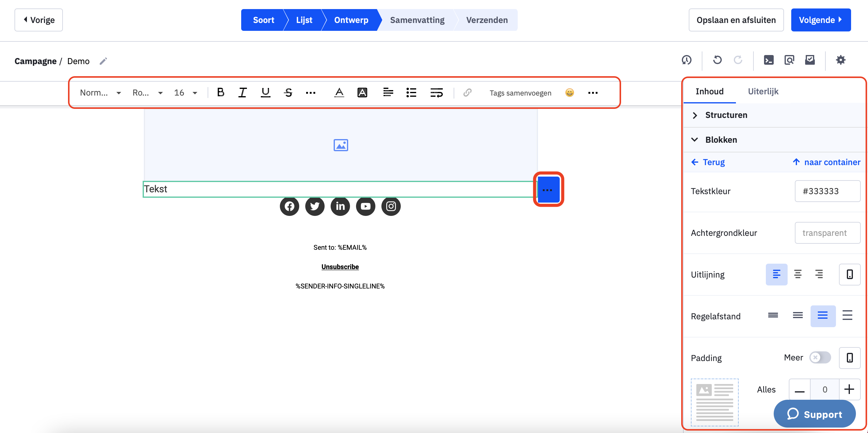The height and width of the screenshot is (433, 868).
Task: Toggle mobile padding option
Action: pyautogui.click(x=850, y=357)
